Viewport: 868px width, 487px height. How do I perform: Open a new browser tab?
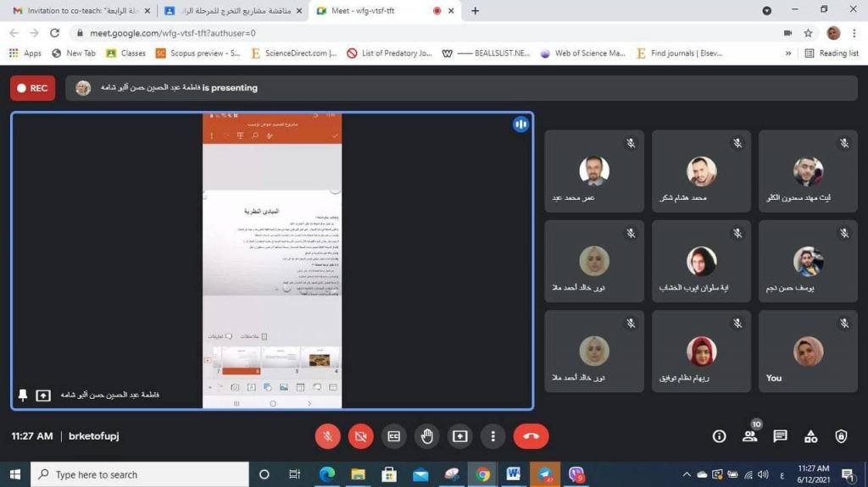(475, 11)
